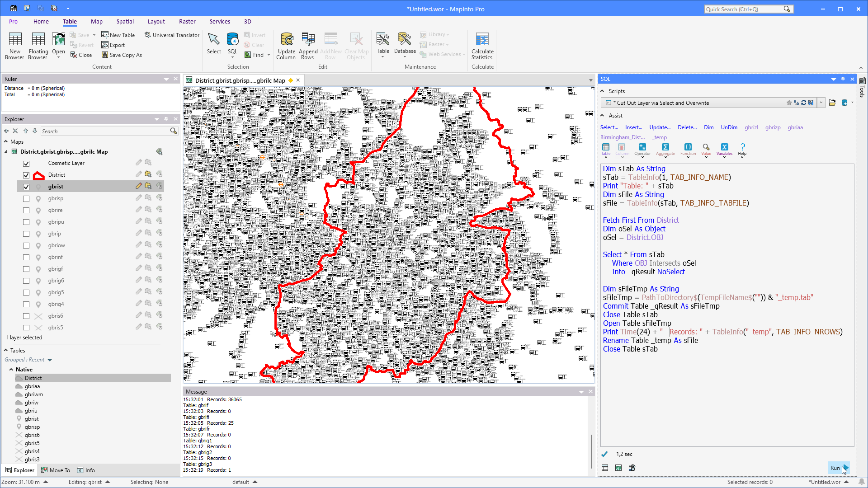868x488 pixels.
Task: Open the Move To tab at bottom
Action: [x=55, y=470]
